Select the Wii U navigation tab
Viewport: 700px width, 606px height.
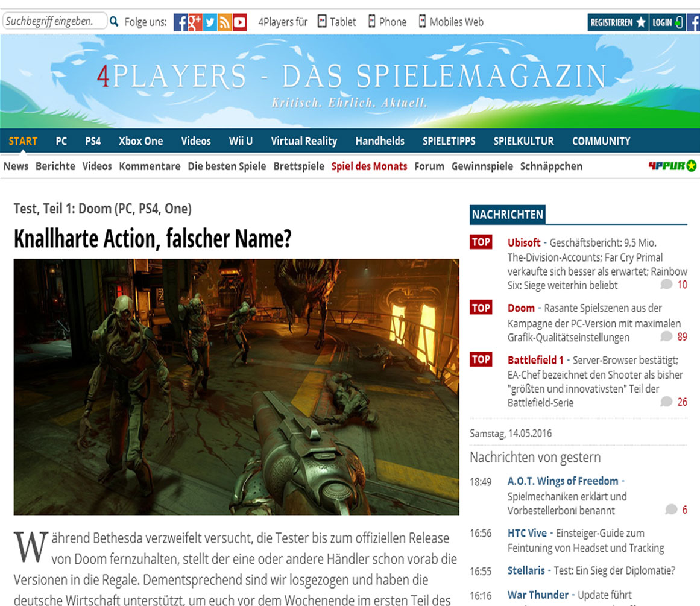pyautogui.click(x=241, y=141)
